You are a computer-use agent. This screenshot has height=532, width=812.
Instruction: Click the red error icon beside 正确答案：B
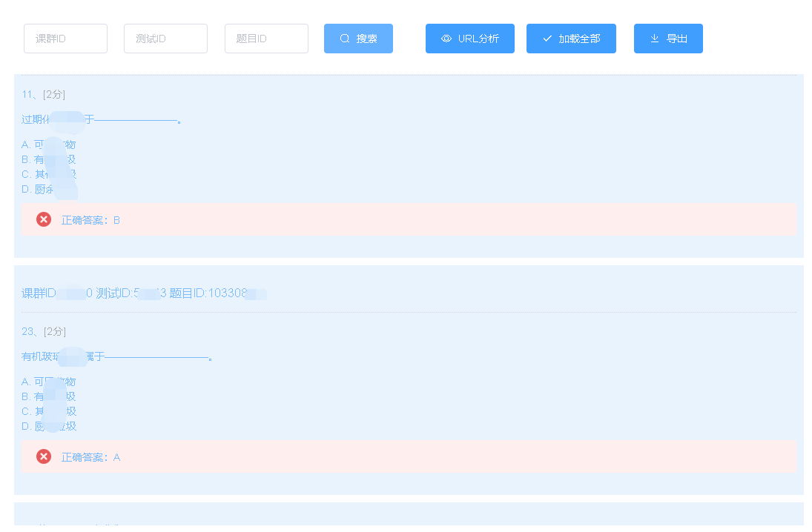[44, 219]
